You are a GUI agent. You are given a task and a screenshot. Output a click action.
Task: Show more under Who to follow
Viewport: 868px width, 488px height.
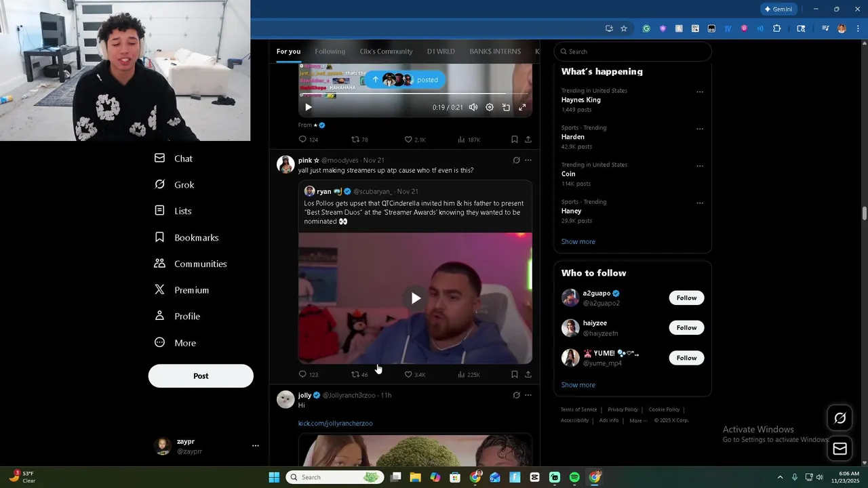pyautogui.click(x=578, y=385)
